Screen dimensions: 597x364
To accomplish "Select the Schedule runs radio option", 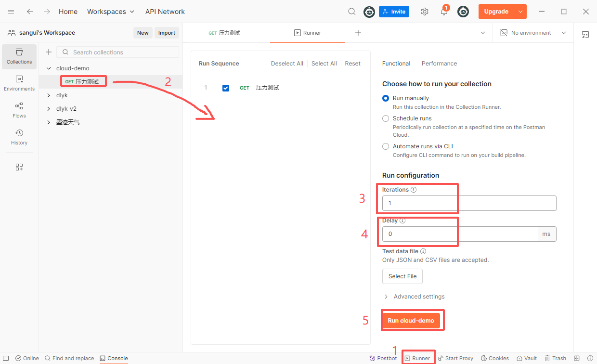I will tap(386, 118).
